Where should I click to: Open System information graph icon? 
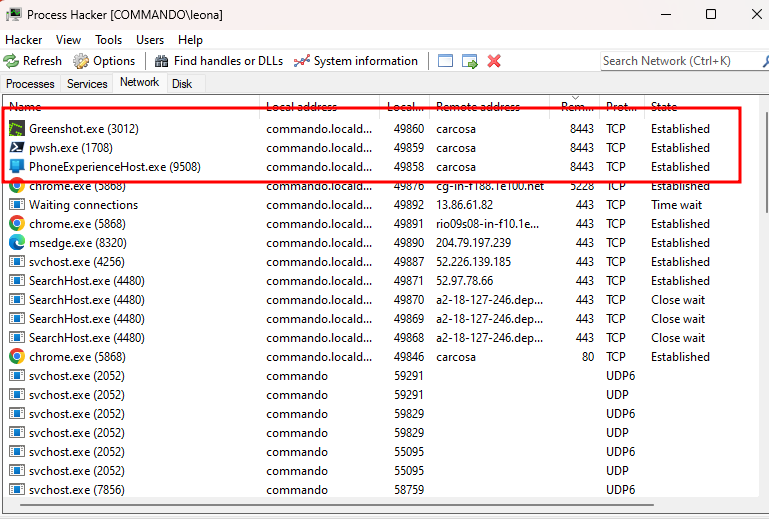(302, 61)
